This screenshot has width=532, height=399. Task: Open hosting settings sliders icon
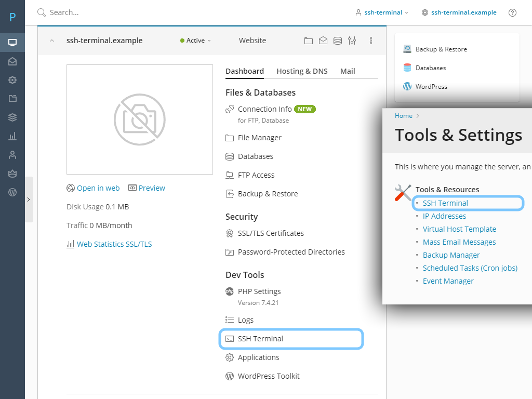pos(352,41)
